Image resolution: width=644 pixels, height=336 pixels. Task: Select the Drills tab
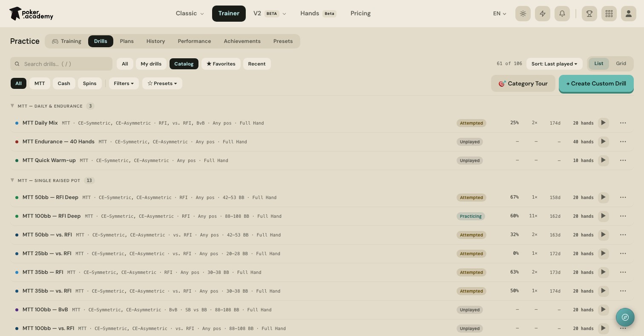(x=101, y=41)
